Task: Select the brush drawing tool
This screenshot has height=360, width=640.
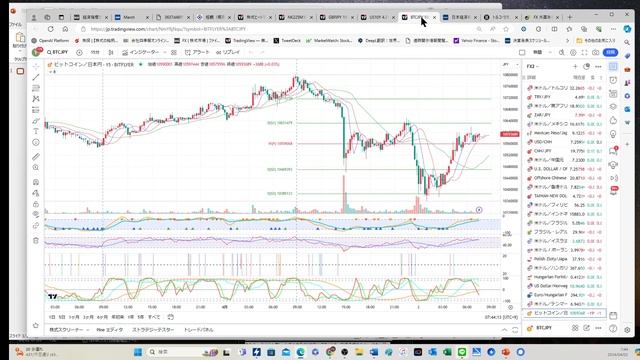Action: [36, 121]
